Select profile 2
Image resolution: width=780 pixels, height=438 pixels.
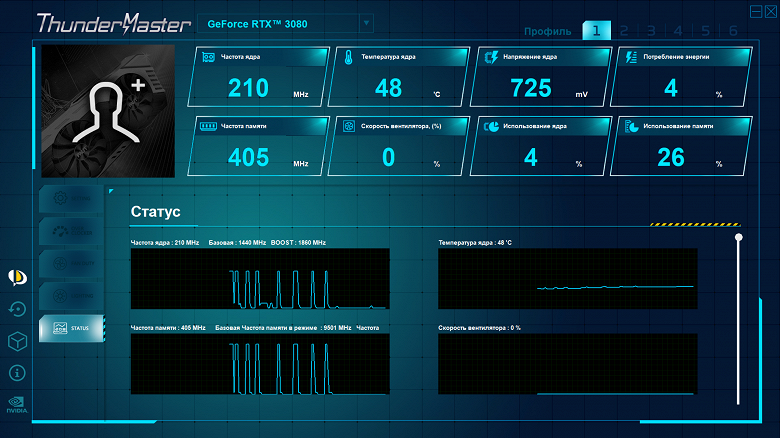click(624, 31)
